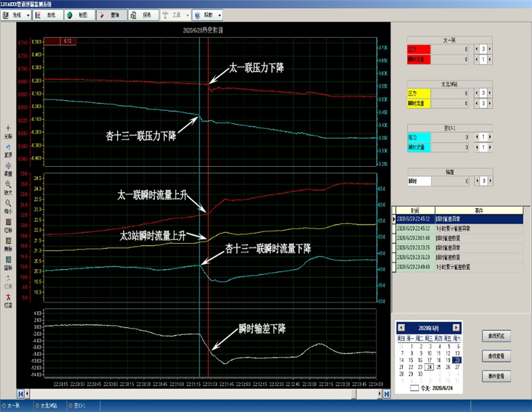Go to next month in calendar
The width and height of the screenshot is (532, 412).
point(456,328)
